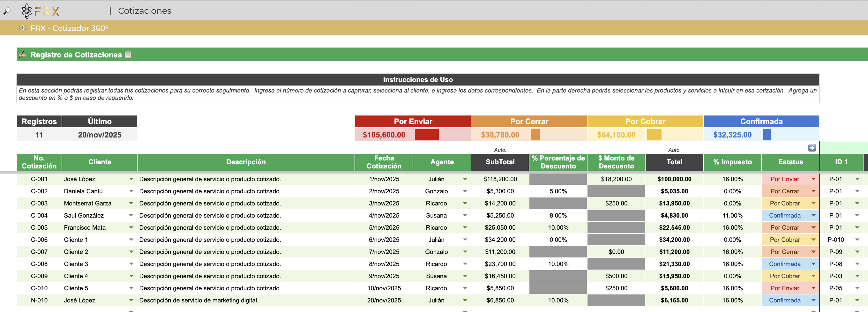Click the money bill icon beside Cotizador 360°
The height and width of the screenshot is (312, 868).
pos(23,28)
